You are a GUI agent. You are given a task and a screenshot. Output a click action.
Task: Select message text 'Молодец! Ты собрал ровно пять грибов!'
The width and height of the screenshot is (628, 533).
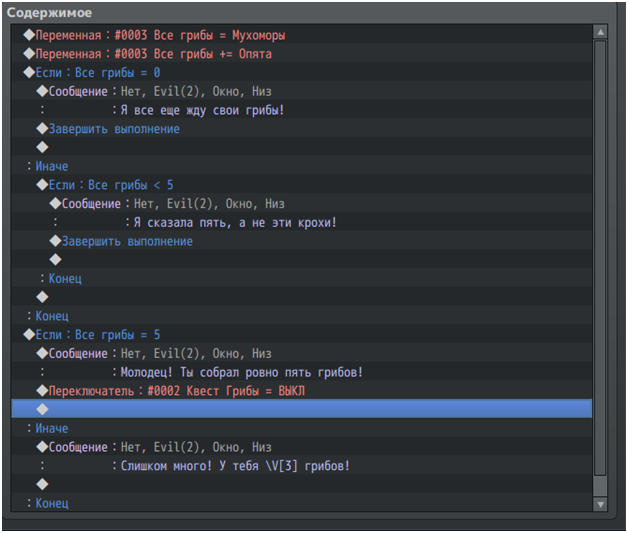pyautogui.click(x=240, y=372)
